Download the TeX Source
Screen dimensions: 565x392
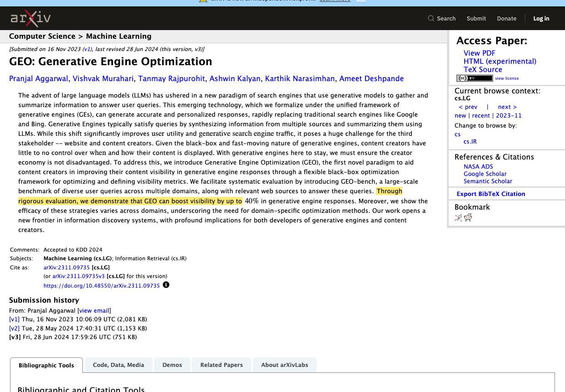click(x=483, y=70)
